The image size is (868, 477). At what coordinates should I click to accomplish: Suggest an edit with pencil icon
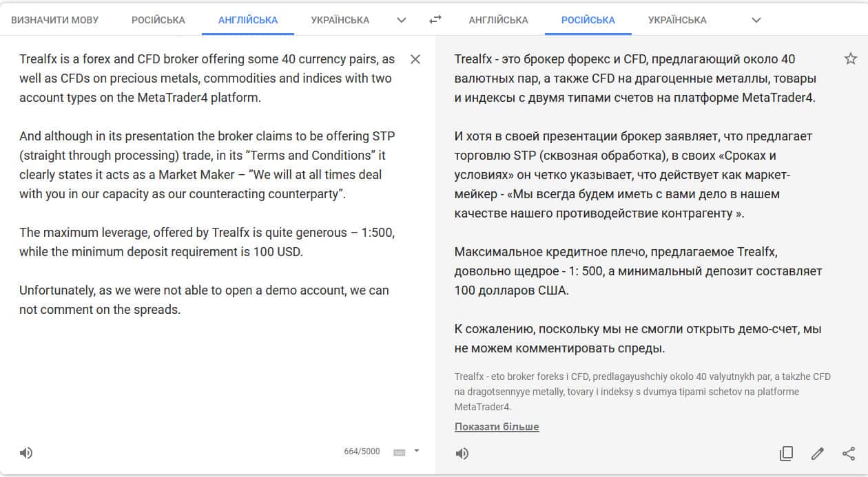818,453
